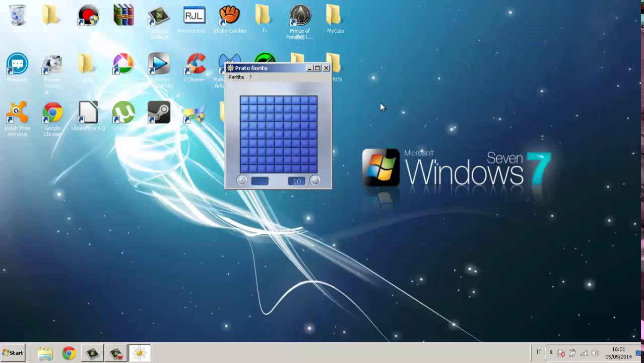The image size is (644, 363).
Task: Reveal the bottom-right minefield tile
Action: [x=313, y=169]
